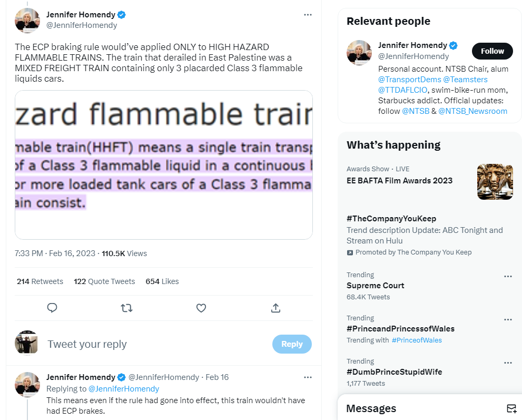View the 654 Likes list

click(x=162, y=281)
